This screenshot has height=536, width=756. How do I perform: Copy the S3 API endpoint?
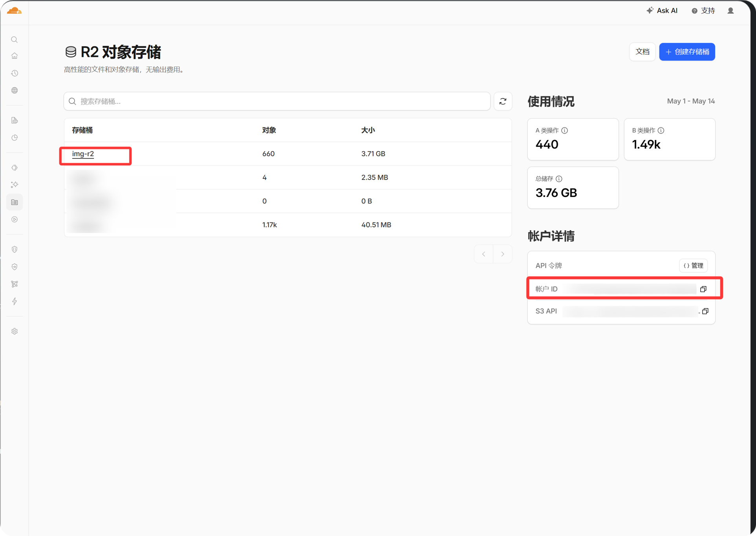coord(705,311)
